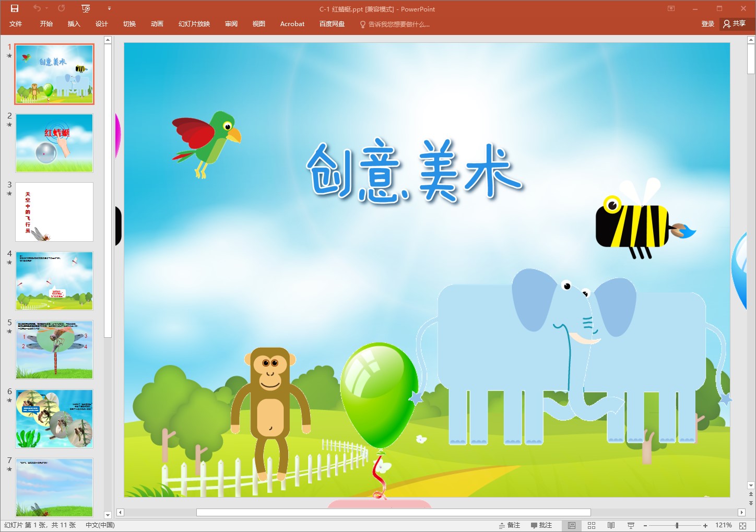Image resolution: width=756 pixels, height=532 pixels.
Task: Select slide 2 thumbnail 红蜻蜓
Action: click(x=54, y=143)
